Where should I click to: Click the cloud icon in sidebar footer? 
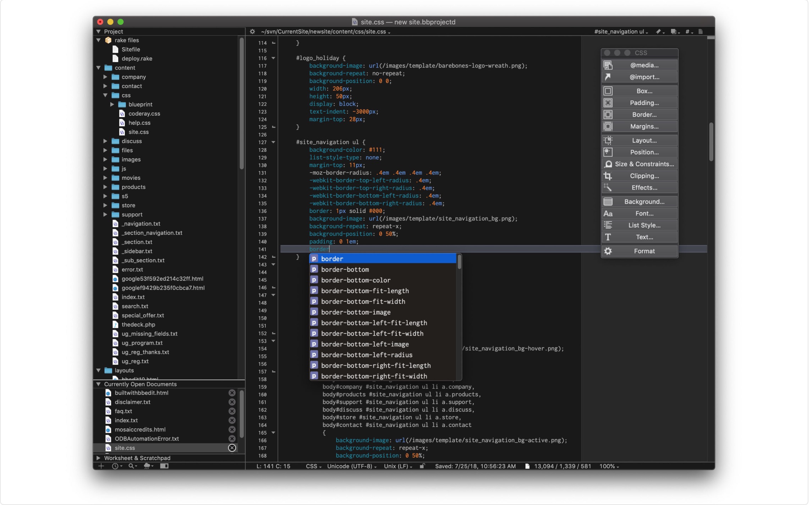point(147,466)
